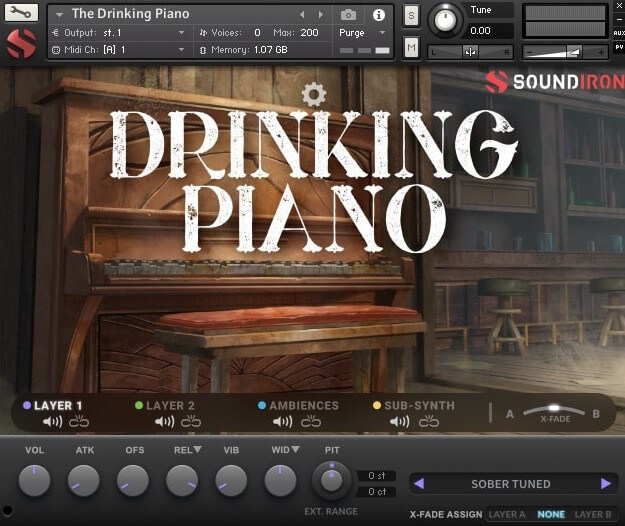The width and height of the screenshot is (625, 526).
Task: Open the gear settings above the title
Action: (314, 94)
